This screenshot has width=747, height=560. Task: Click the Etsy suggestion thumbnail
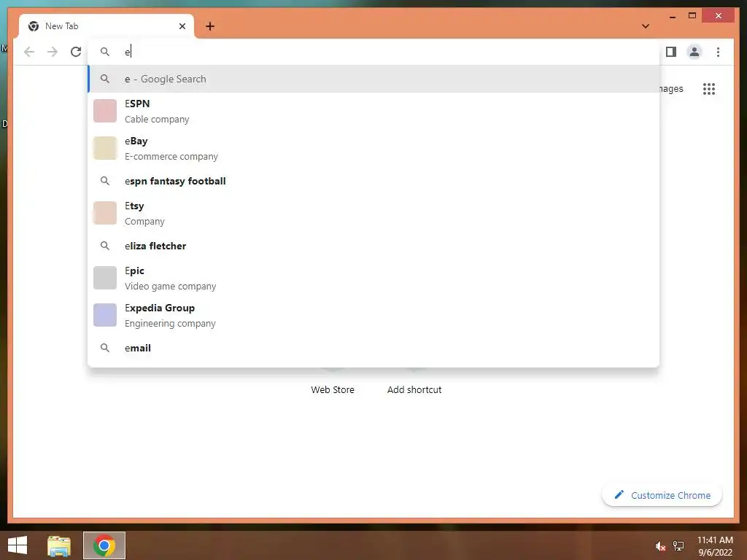click(105, 213)
